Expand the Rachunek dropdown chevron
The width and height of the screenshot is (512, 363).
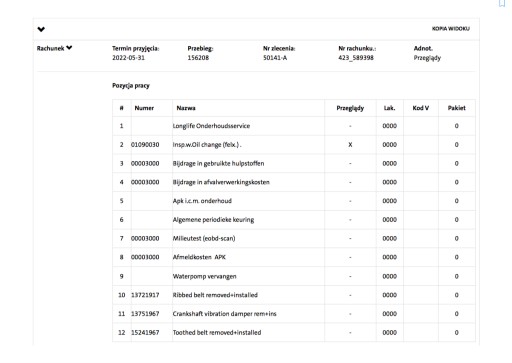pyautogui.click(x=69, y=48)
